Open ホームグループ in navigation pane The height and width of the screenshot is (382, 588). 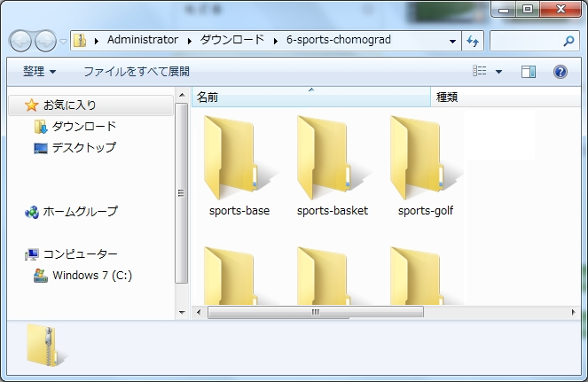[80, 212]
